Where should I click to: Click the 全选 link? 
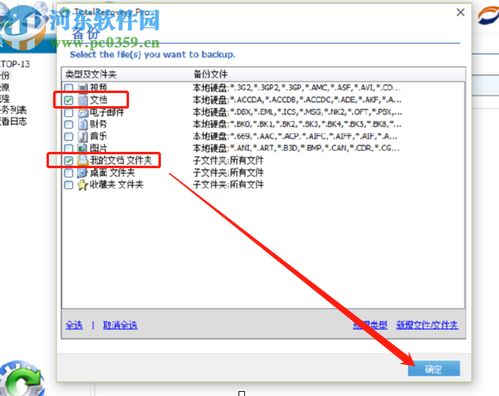(74, 325)
